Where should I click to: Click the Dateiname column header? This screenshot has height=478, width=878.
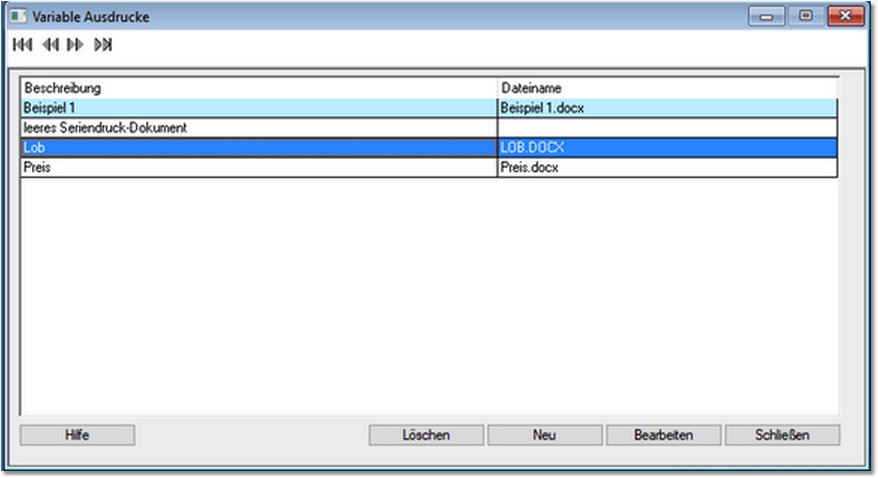pyautogui.click(x=667, y=88)
